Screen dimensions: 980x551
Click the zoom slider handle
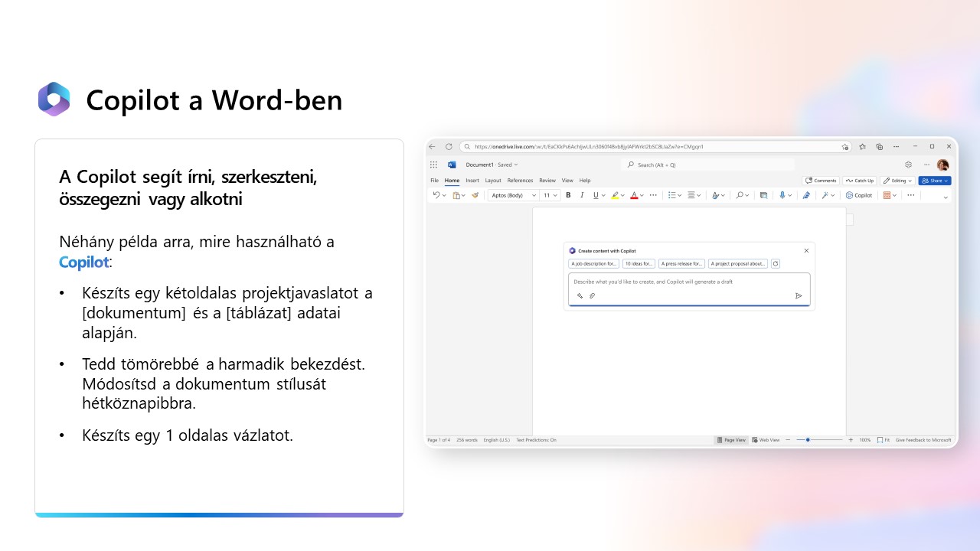(808, 440)
